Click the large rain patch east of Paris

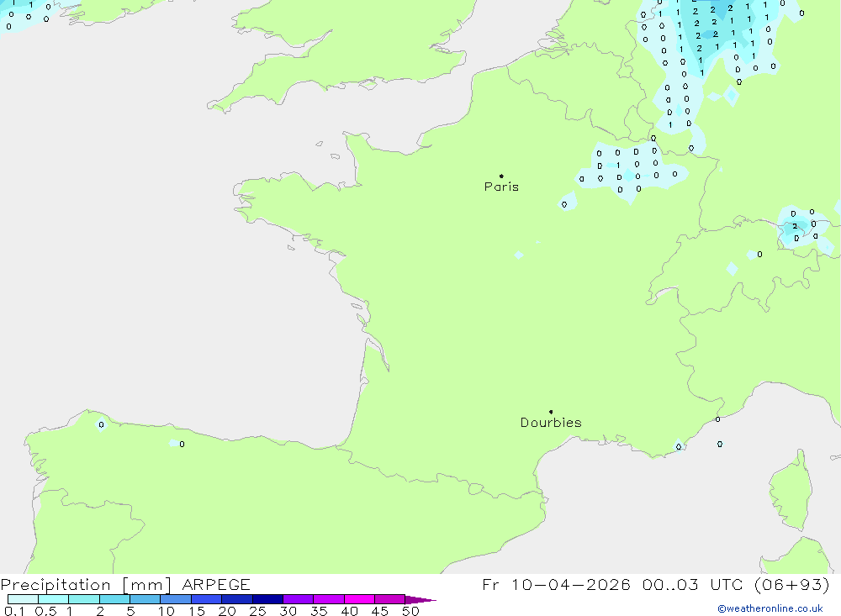[631, 168]
